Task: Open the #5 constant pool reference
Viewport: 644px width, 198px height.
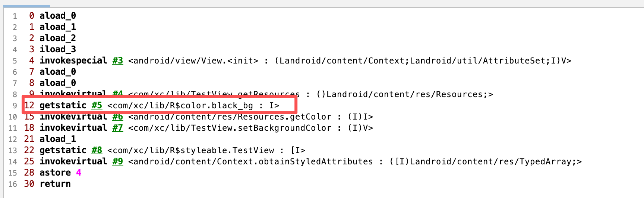Action: [97, 105]
